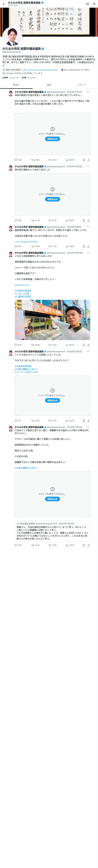Repost the いなむら和美 office tweet with 8329 reposts
Viewport: 98px width, 868px height.
(x=35, y=345)
